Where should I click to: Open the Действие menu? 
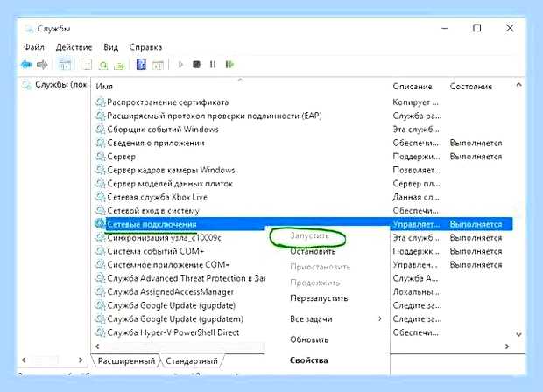(x=74, y=47)
